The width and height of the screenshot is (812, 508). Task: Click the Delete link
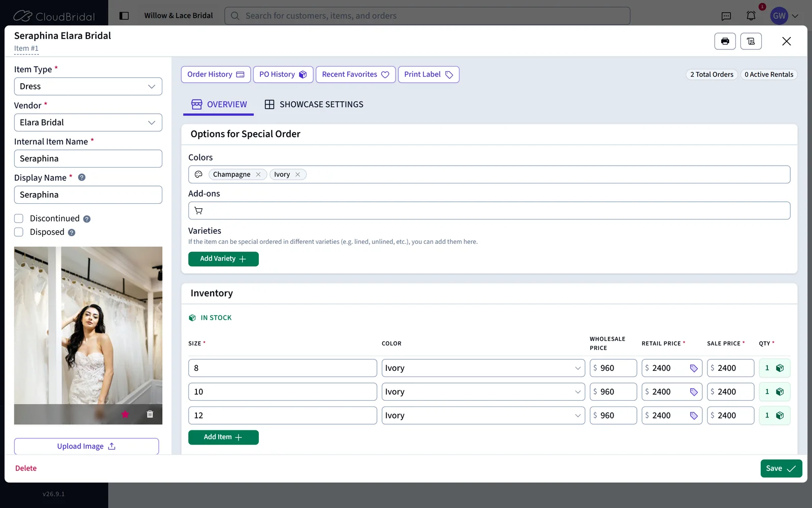coord(26,468)
